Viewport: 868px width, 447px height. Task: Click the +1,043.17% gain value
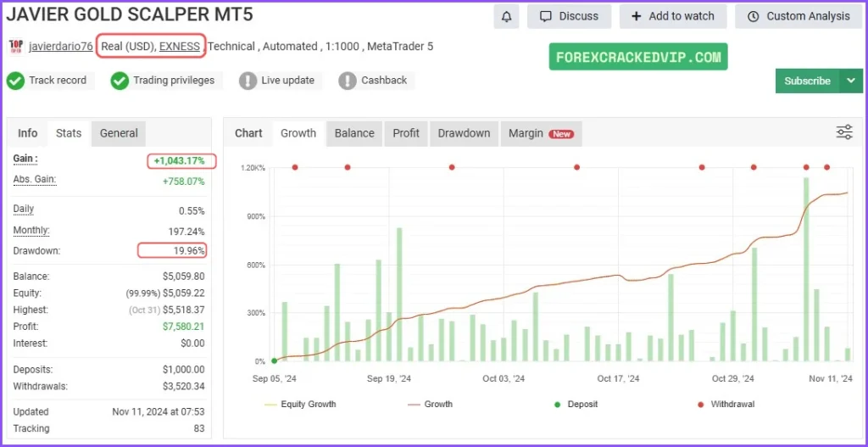pyautogui.click(x=180, y=161)
